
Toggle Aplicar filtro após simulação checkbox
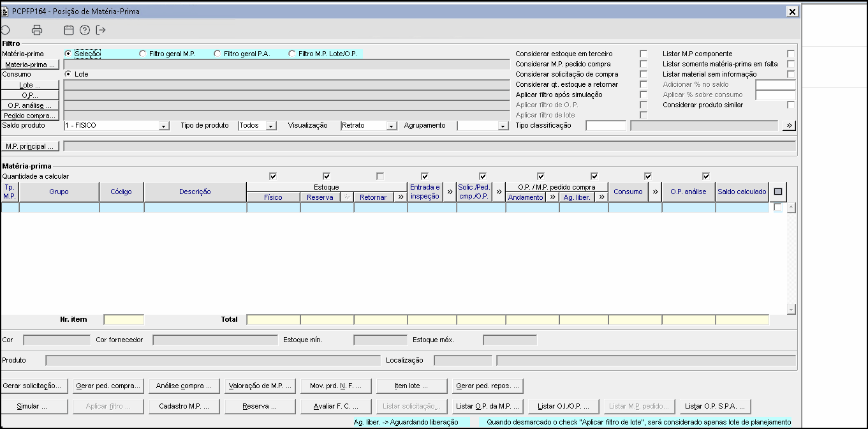click(644, 94)
